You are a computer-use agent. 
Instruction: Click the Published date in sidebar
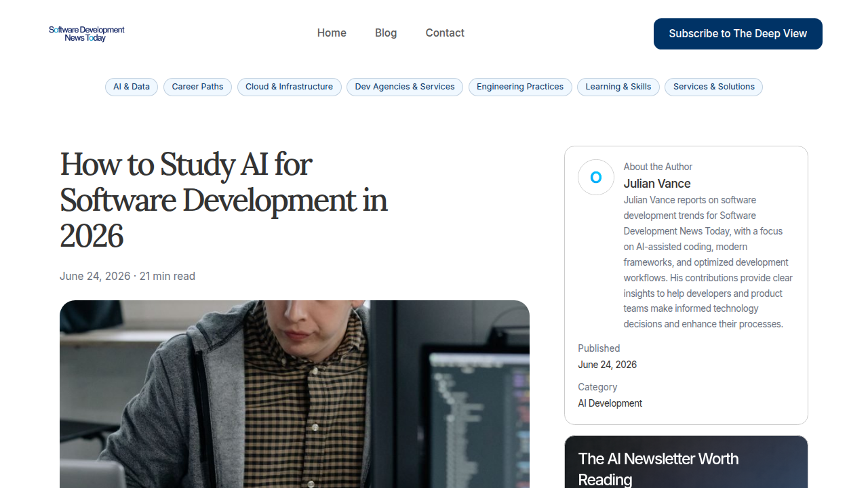[608, 365]
